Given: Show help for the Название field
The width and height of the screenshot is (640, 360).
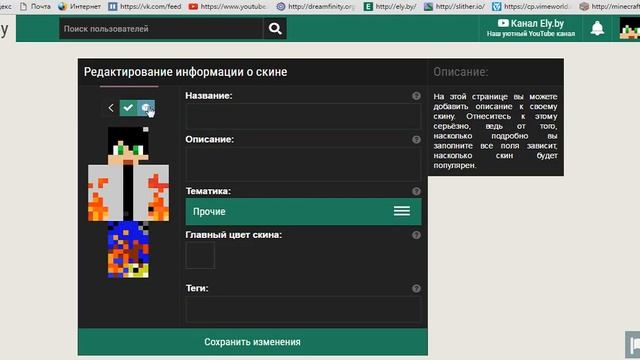Looking at the screenshot, I should (416, 96).
